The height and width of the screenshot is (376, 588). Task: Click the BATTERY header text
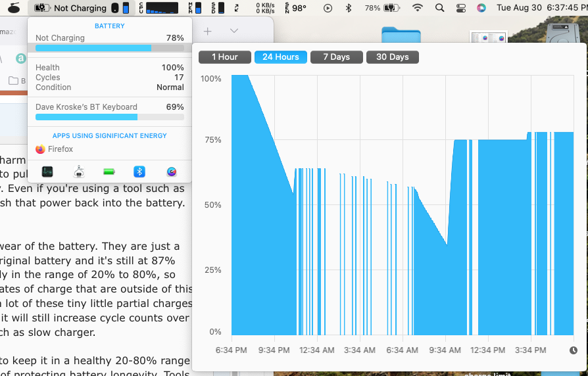pyautogui.click(x=109, y=26)
